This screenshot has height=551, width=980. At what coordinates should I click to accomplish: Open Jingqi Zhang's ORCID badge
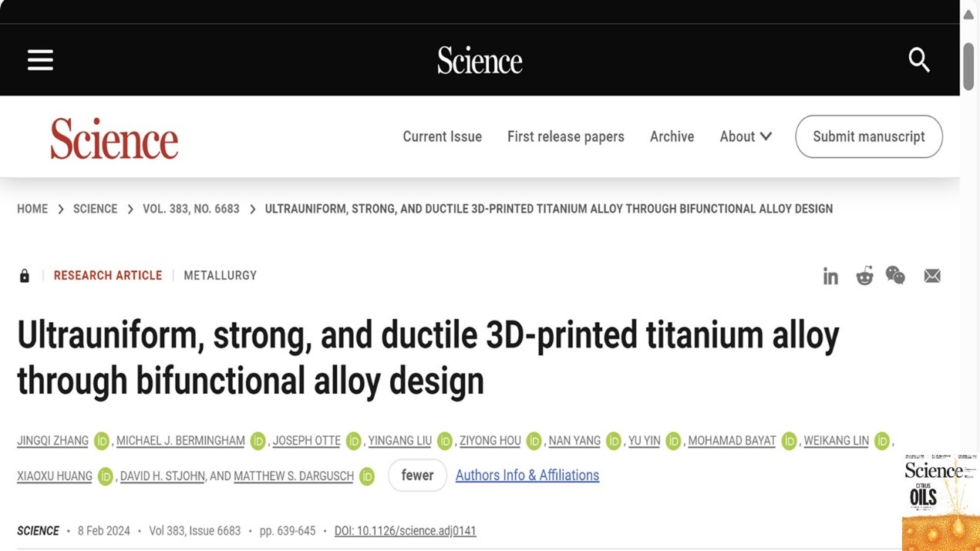99,441
